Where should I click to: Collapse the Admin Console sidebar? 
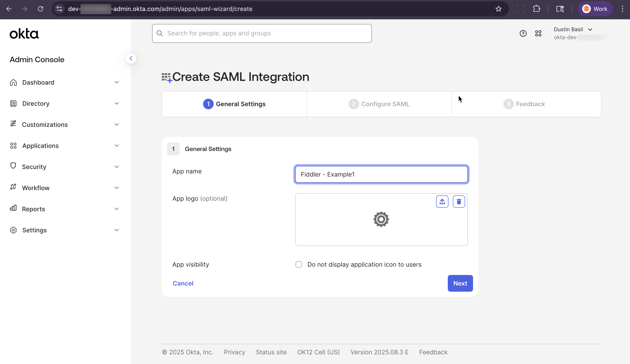131,58
